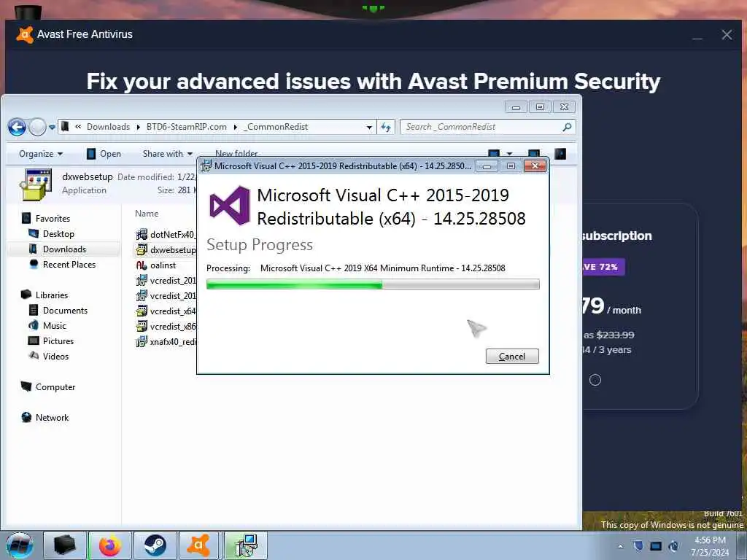This screenshot has height=560, width=747.
Task: Open the address bar history dropdown arrow
Action: point(369,127)
